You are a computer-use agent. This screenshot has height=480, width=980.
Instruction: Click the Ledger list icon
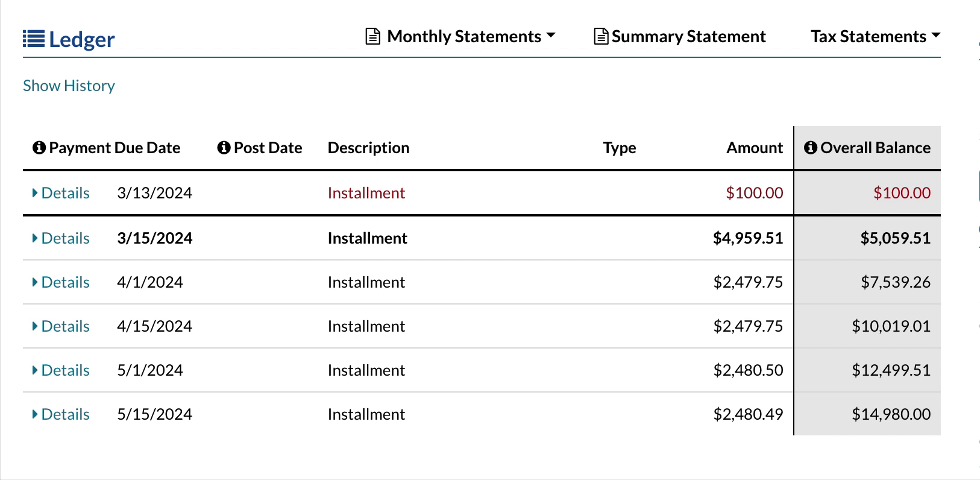coord(34,39)
